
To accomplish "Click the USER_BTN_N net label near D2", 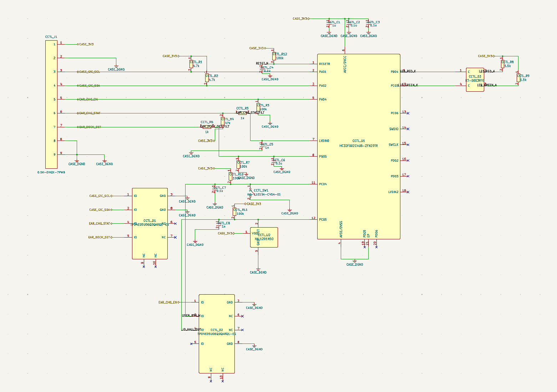I will point(191,315).
